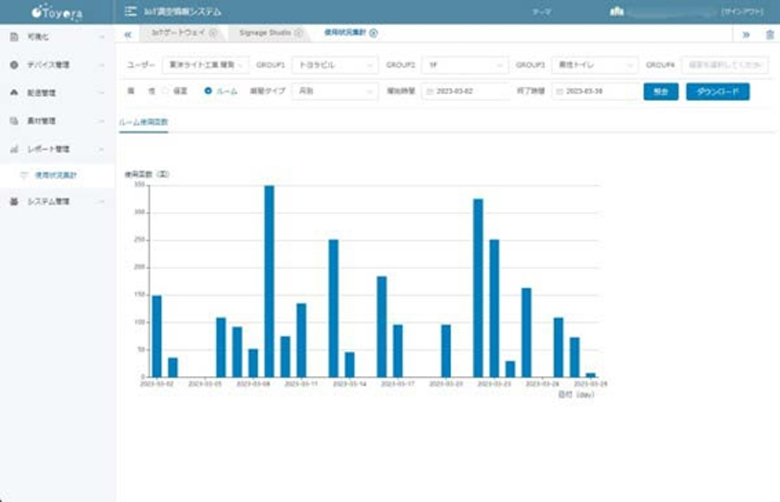Click the レポート管理 chart icon in sidebar
This screenshot has width=780, height=502.
[x=14, y=148]
